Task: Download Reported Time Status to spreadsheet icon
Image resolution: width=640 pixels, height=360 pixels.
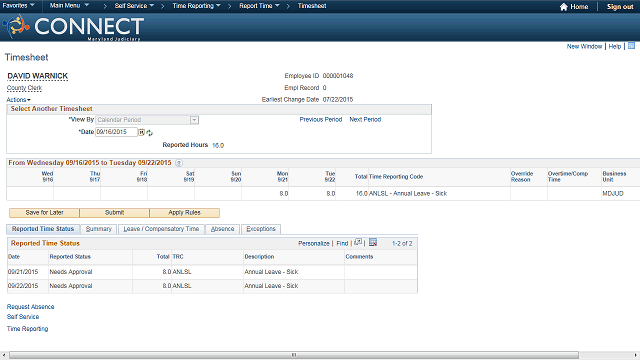Action: click(x=373, y=242)
